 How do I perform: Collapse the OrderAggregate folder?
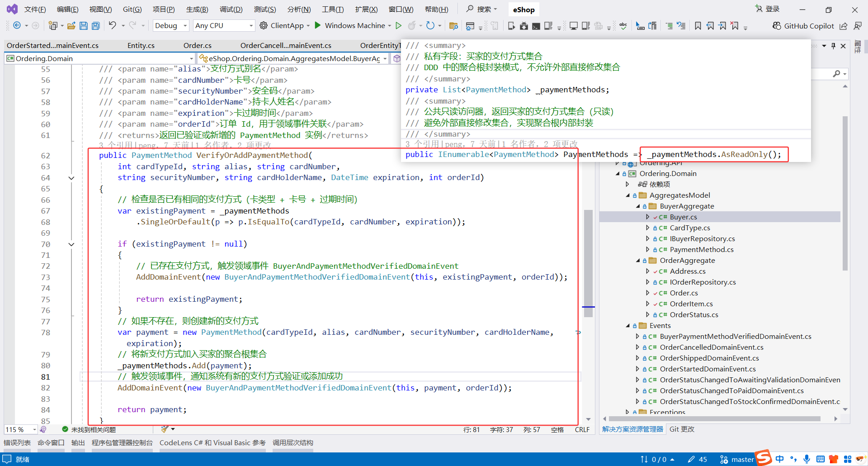click(x=638, y=261)
